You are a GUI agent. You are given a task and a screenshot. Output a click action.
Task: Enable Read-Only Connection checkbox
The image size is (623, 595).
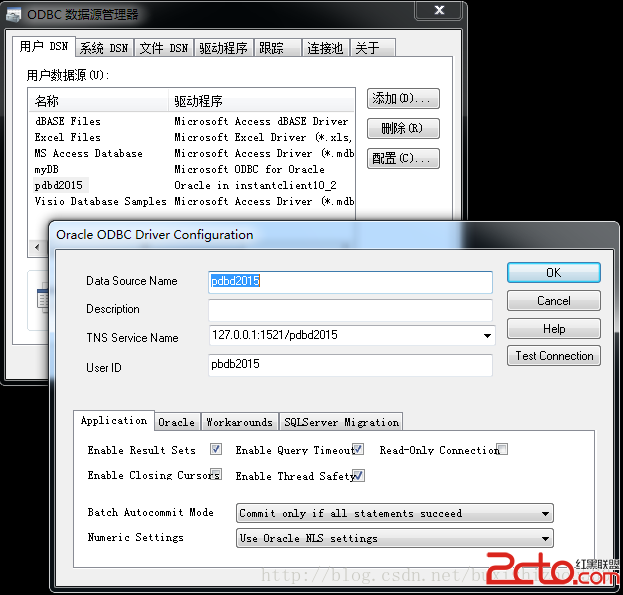[502, 449]
